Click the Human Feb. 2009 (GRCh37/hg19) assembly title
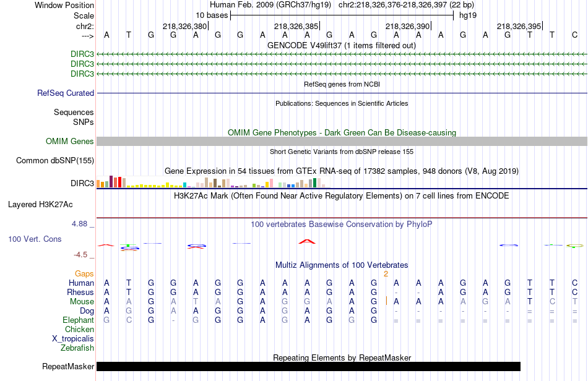 [270, 5]
